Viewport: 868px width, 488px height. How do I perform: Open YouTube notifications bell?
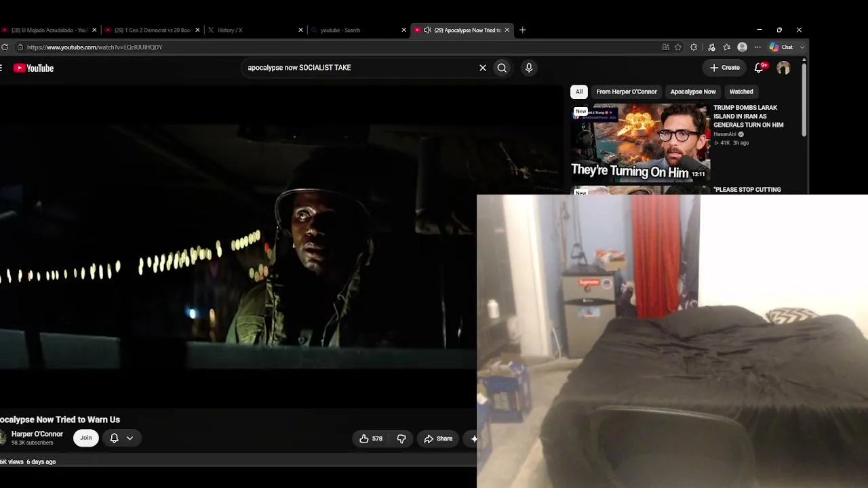[x=759, y=68]
